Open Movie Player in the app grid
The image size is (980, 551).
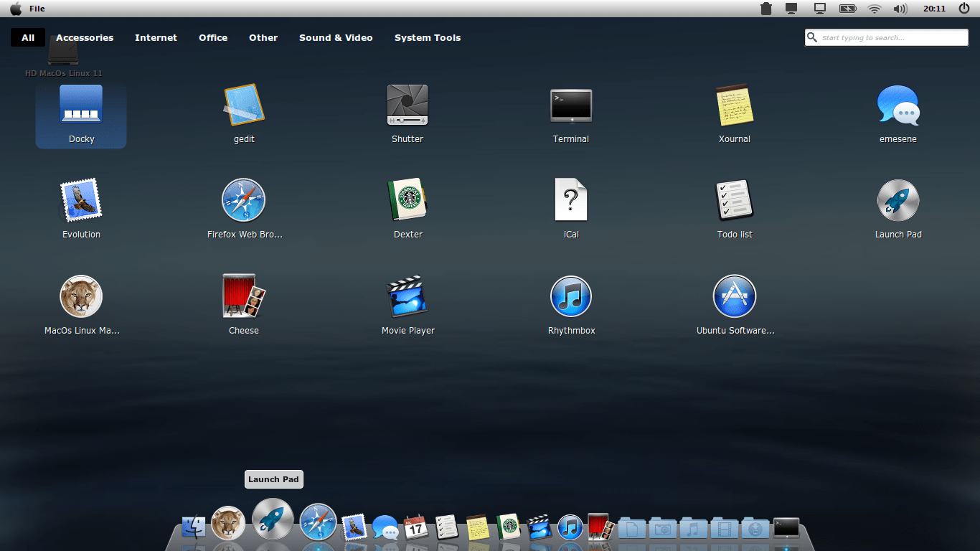[x=407, y=306]
